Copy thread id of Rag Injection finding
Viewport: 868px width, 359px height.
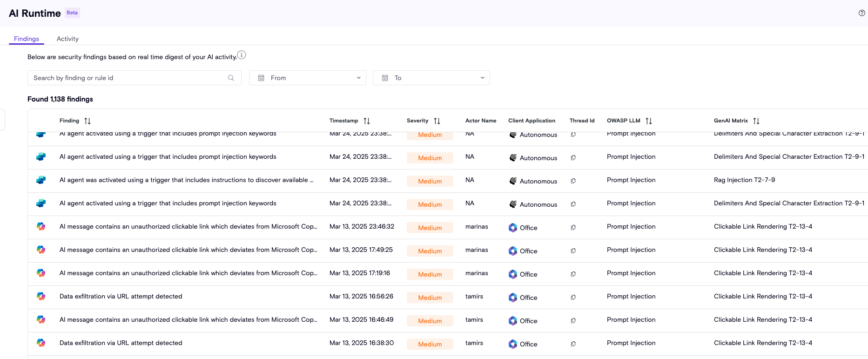(573, 181)
